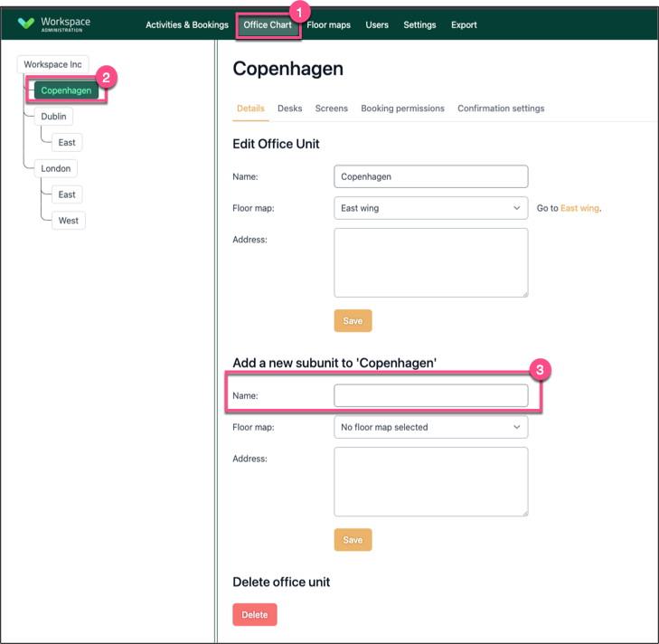
Task: Open 'No floor map selected' dropdown
Action: tap(431, 427)
